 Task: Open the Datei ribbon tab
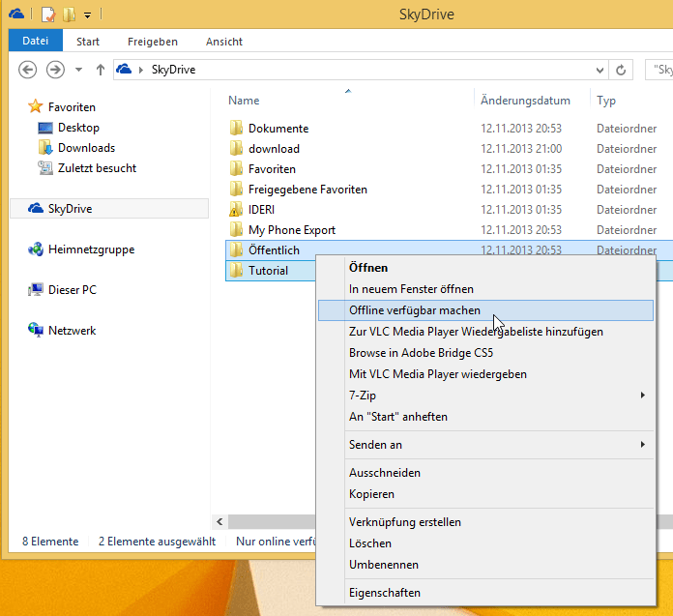[35, 41]
